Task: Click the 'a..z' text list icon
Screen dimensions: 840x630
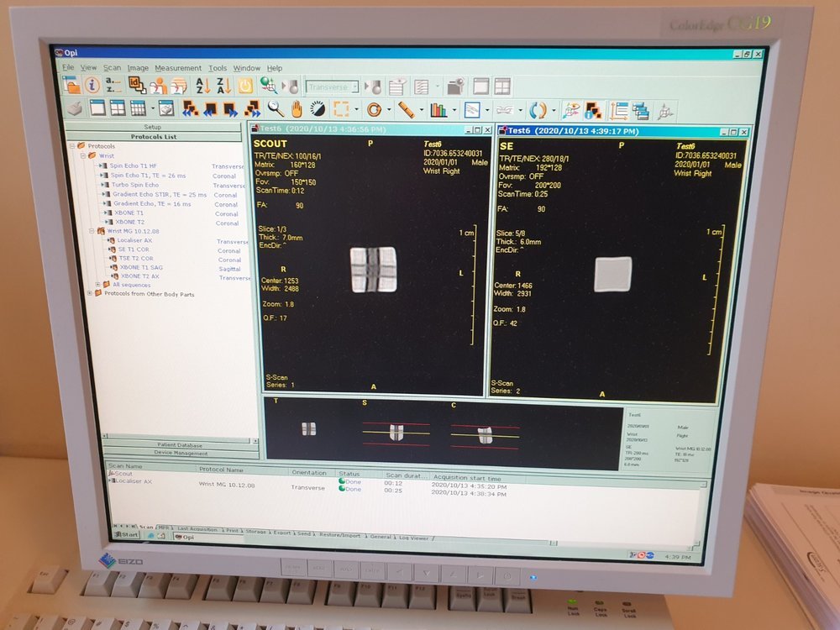Action: [x=113, y=85]
